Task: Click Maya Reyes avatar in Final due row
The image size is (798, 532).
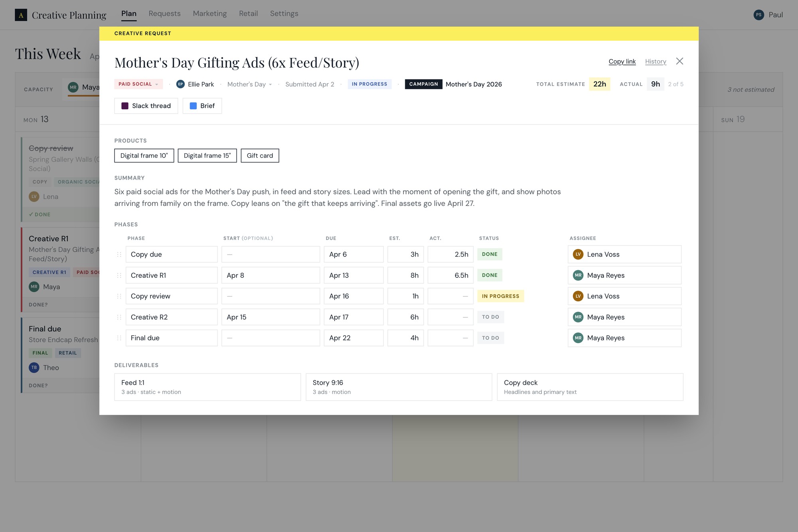Action: [578, 338]
